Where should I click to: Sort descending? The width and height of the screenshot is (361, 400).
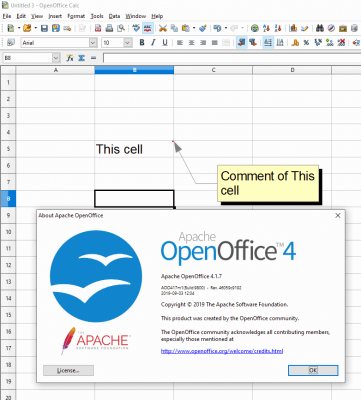[x=278, y=28]
